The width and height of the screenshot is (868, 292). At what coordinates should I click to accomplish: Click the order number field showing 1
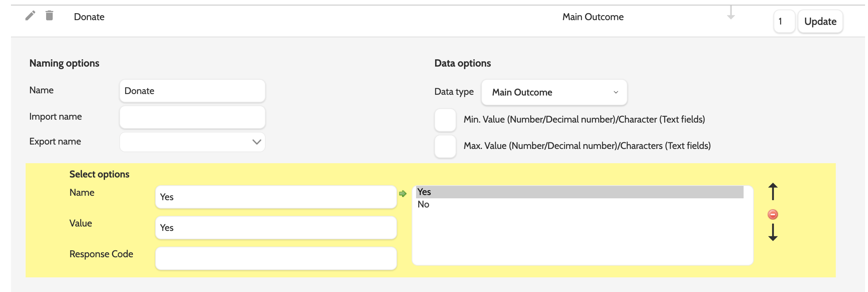tap(784, 22)
